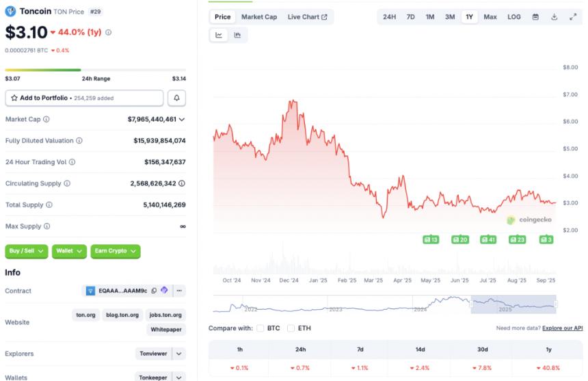Click Add to Portfolio button
588x381 pixels.
[x=84, y=98]
